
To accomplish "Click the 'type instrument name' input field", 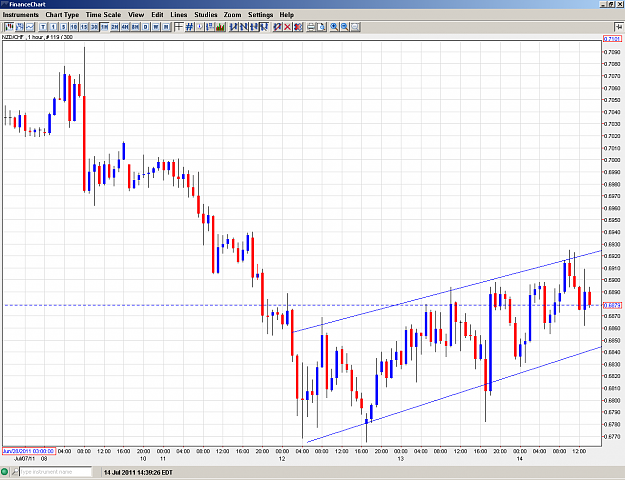I will coord(55,472).
